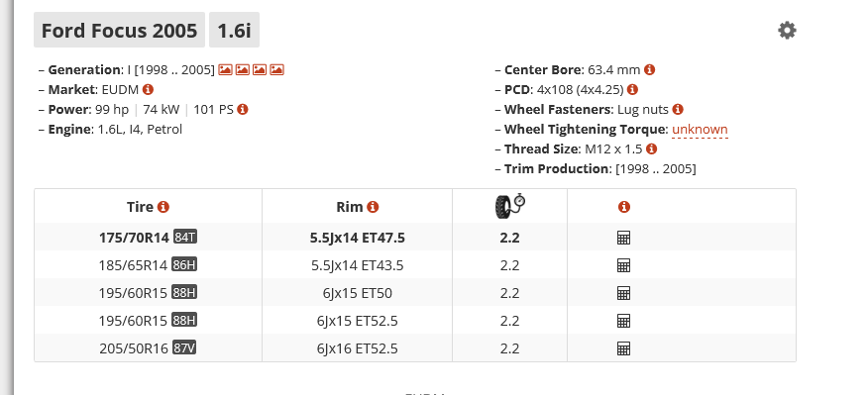This screenshot has width=868, height=395.
Task: Show info next to Power 101 PS
Action: pos(243,109)
